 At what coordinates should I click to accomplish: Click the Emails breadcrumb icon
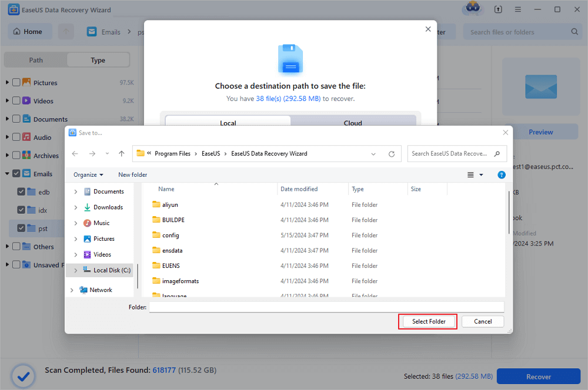click(x=92, y=32)
